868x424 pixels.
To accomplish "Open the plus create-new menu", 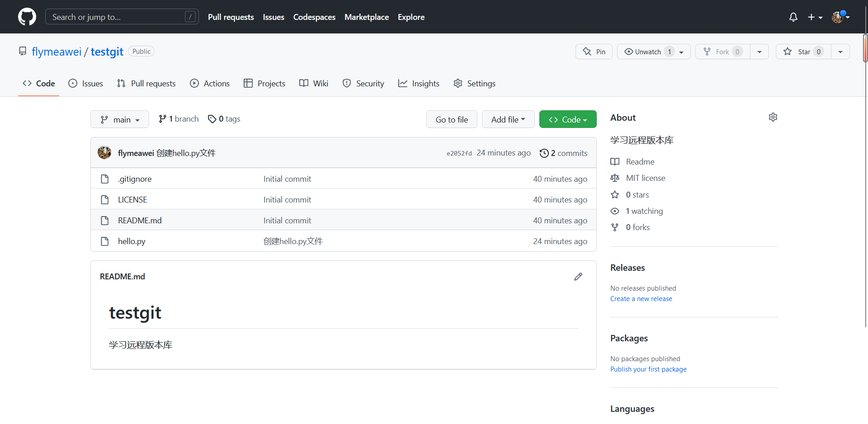I will pyautogui.click(x=815, y=17).
